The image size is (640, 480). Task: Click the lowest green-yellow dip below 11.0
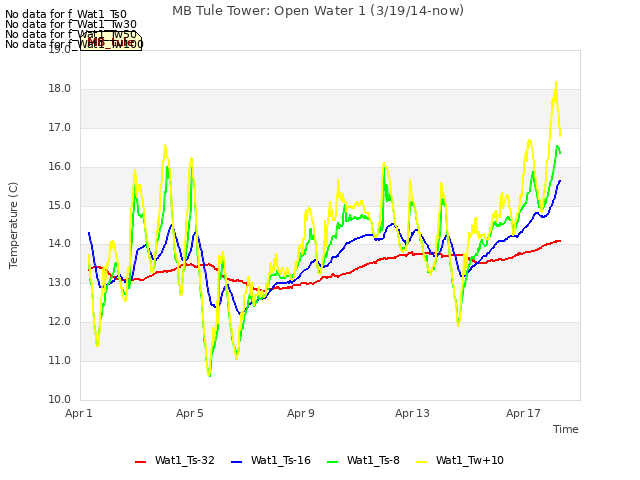[209, 375]
